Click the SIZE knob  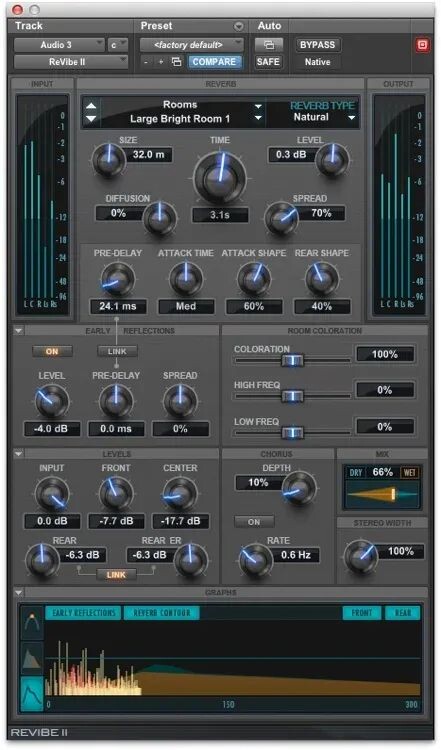[x=108, y=160]
